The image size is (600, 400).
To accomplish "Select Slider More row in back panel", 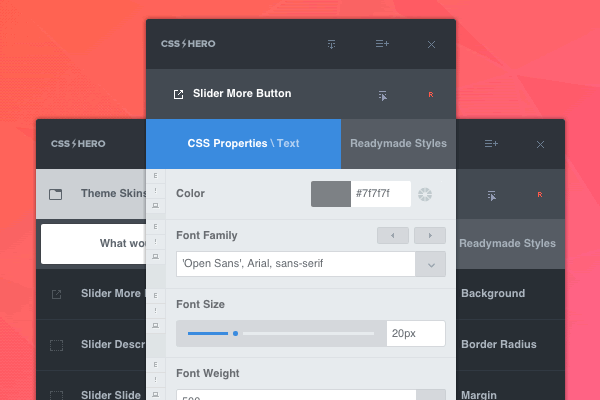I will 91,294.
